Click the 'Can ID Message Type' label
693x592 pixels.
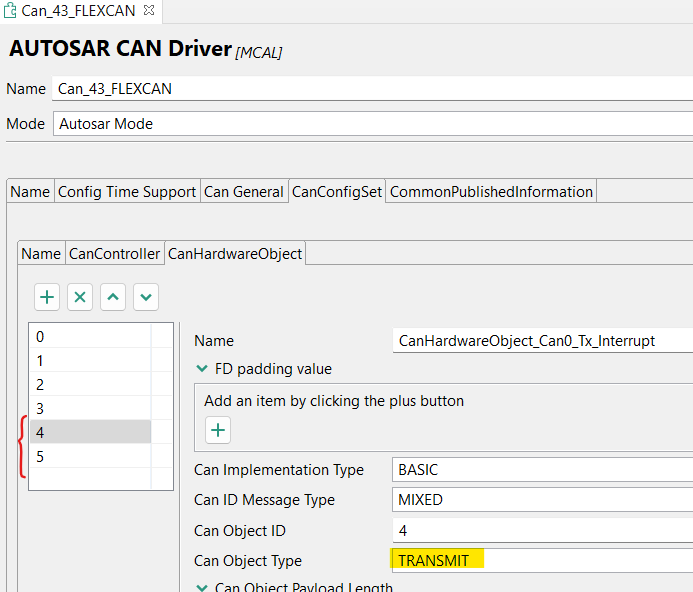click(x=264, y=500)
